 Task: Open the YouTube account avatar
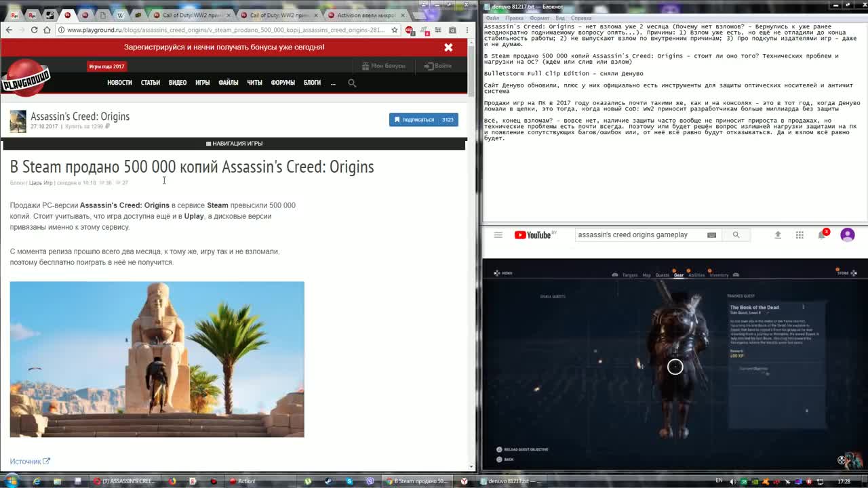click(x=848, y=235)
